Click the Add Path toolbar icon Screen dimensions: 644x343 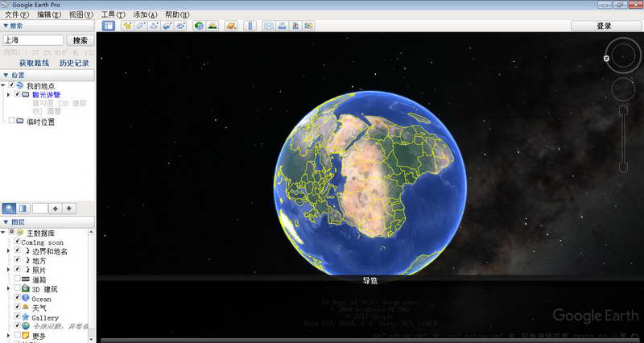click(154, 26)
